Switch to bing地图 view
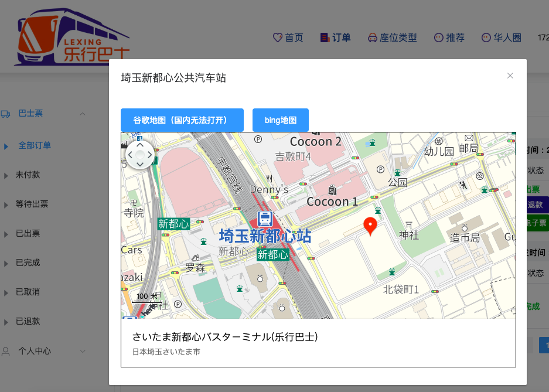 (280, 120)
